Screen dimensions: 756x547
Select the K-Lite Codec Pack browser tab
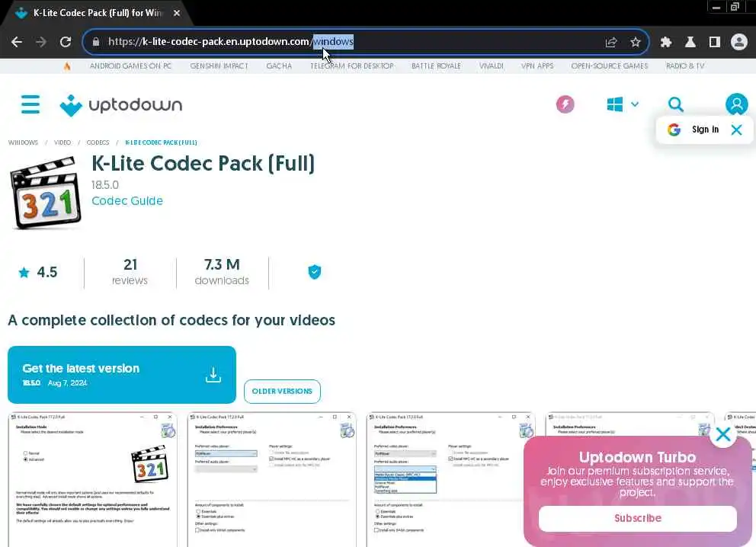coord(98,13)
